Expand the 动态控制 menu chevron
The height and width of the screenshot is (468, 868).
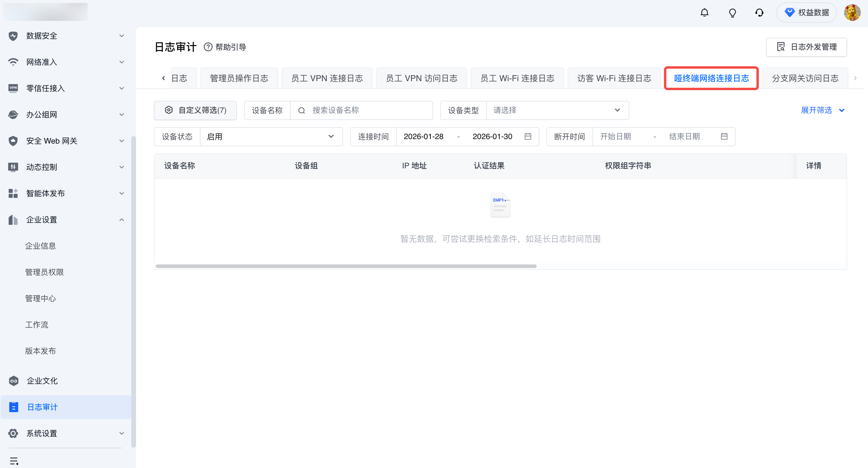point(122,167)
